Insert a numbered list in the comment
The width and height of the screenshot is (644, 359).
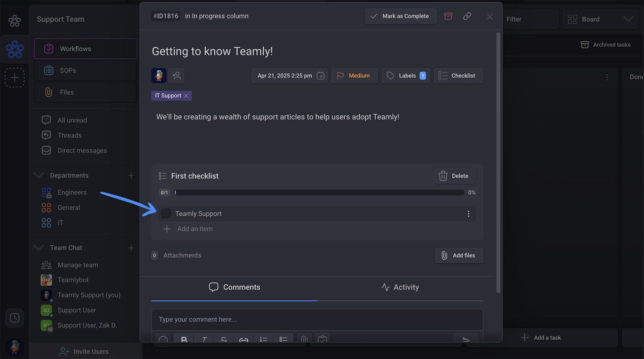[263, 339]
